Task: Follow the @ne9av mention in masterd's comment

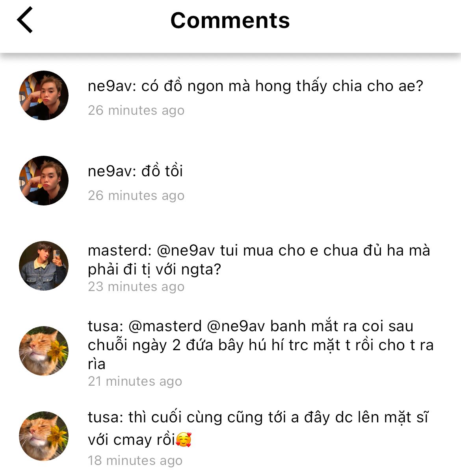Action: [x=186, y=250]
